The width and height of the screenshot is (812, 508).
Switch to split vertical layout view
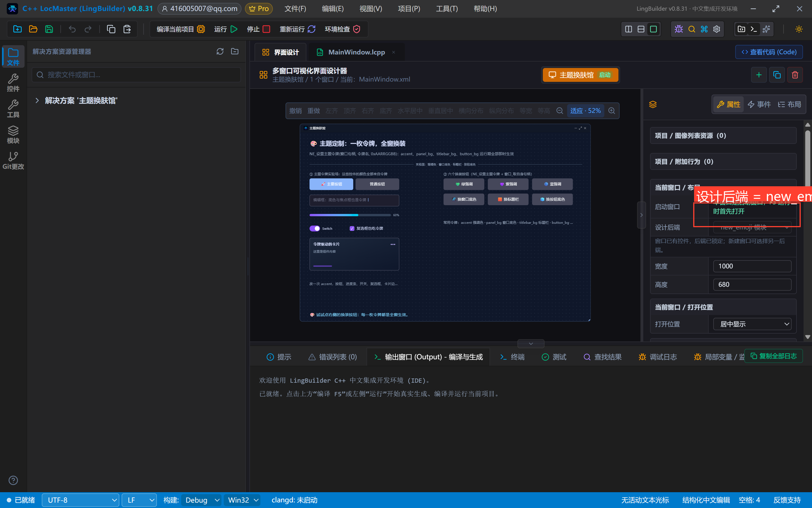point(629,29)
